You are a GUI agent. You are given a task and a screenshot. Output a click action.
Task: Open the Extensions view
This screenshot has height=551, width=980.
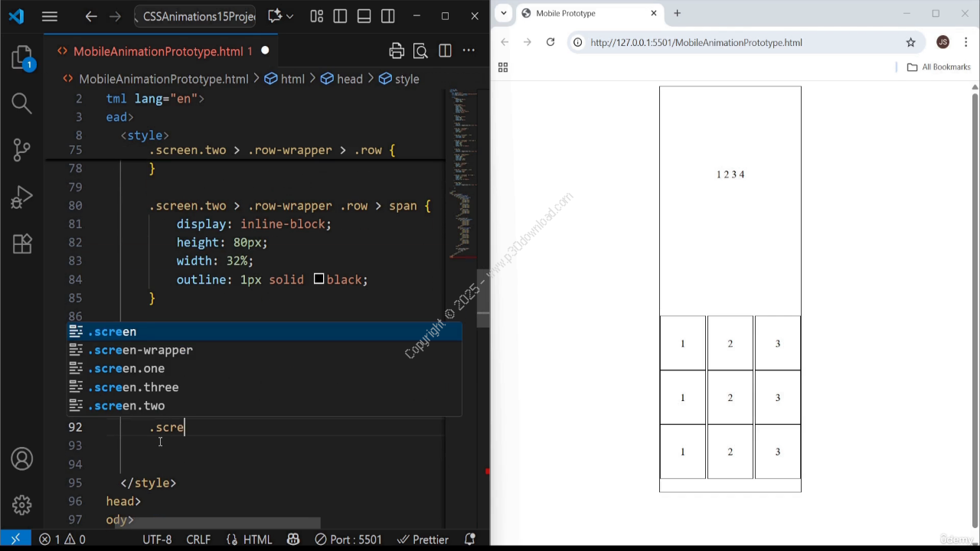[x=22, y=243]
